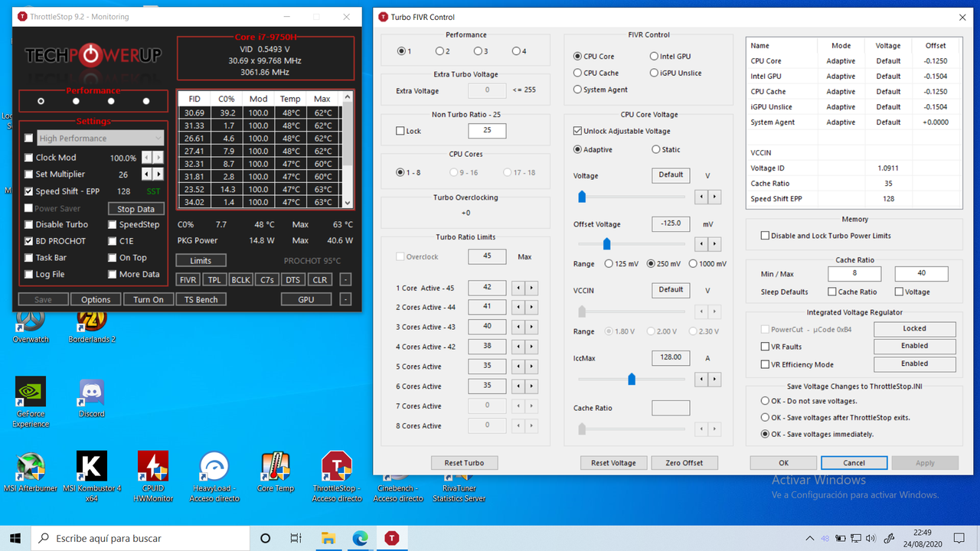Check Disable and Lock Turbo Power Limits
The width and height of the screenshot is (980, 551).
tap(765, 236)
